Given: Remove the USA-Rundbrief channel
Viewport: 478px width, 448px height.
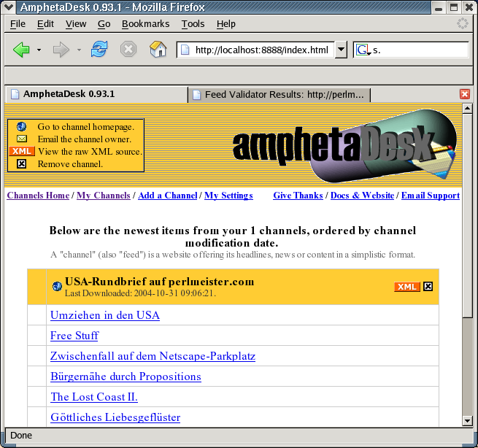Looking at the screenshot, I should pos(428,287).
